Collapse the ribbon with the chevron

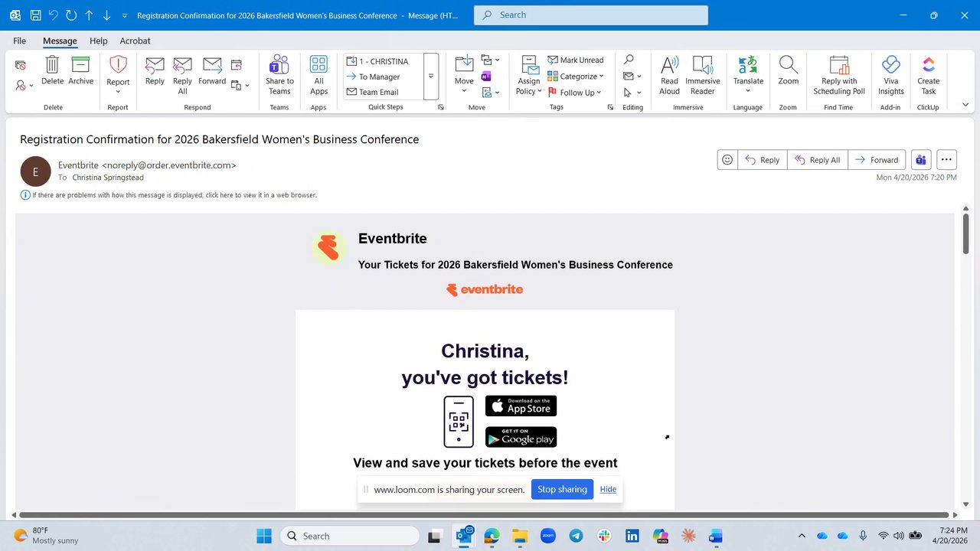coord(965,105)
